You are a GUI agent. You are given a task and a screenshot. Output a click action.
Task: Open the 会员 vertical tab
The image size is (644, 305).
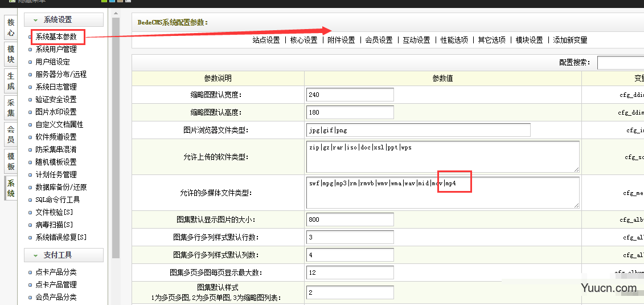click(11, 135)
